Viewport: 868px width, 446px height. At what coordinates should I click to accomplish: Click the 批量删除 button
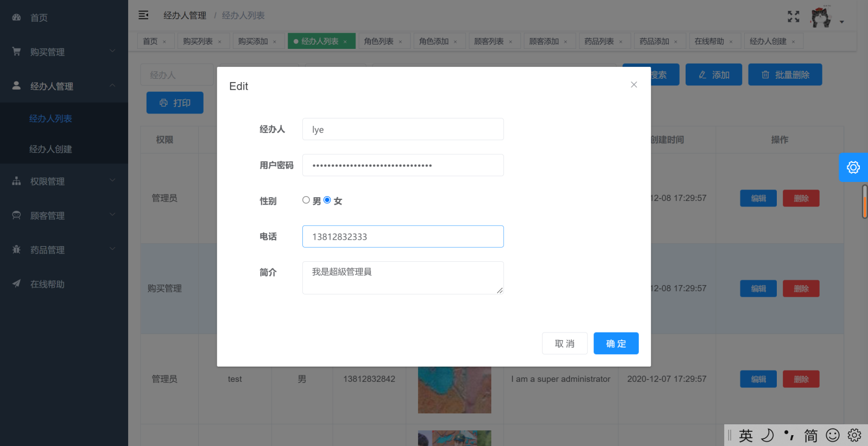(785, 74)
